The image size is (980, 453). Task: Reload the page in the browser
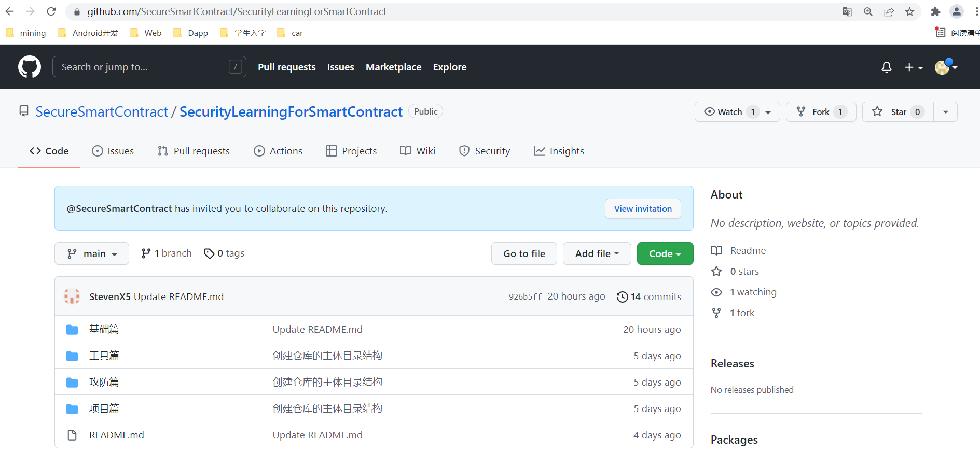(x=51, y=11)
